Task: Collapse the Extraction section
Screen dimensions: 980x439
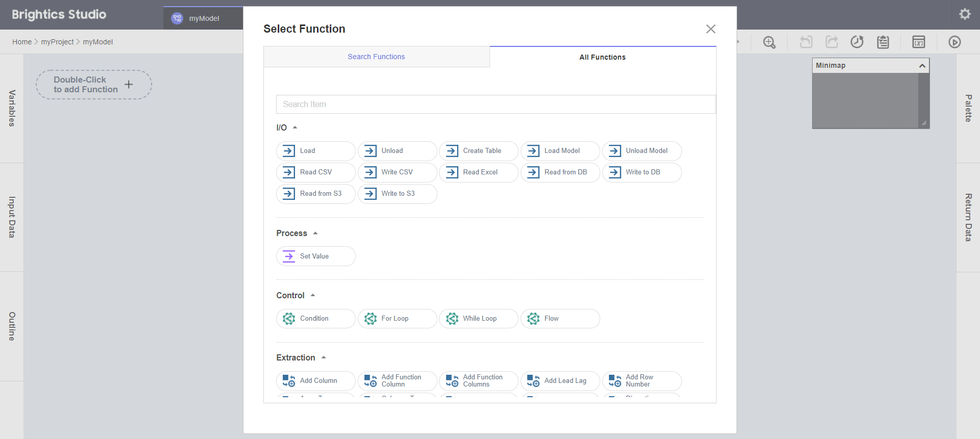Action: [323, 357]
